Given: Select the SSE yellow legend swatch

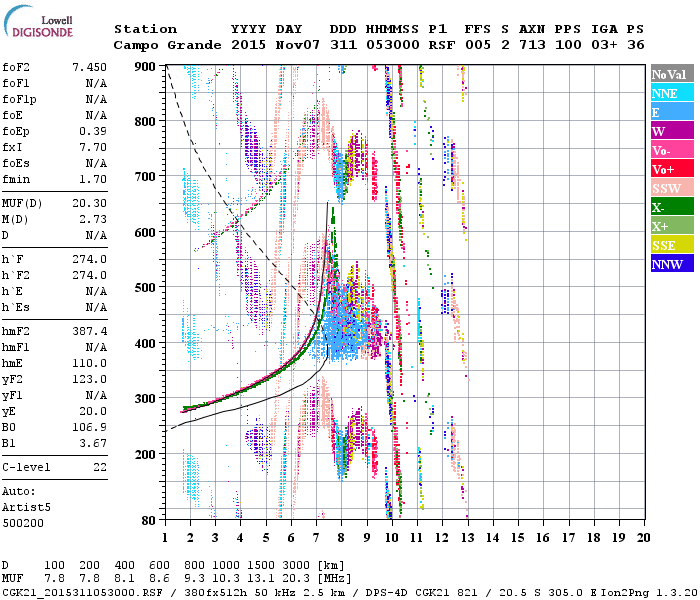Looking at the screenshot, I should 672,245.
